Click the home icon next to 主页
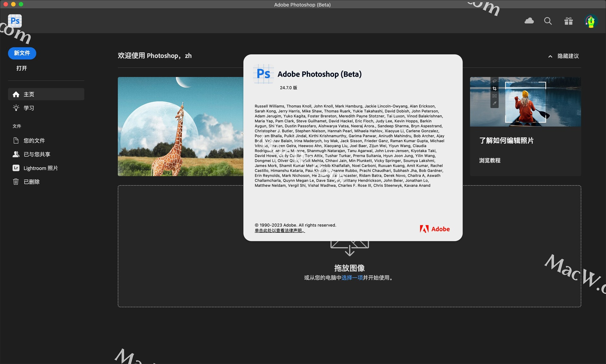The width and height of the screenshot is (606, 364). (16, 94)
